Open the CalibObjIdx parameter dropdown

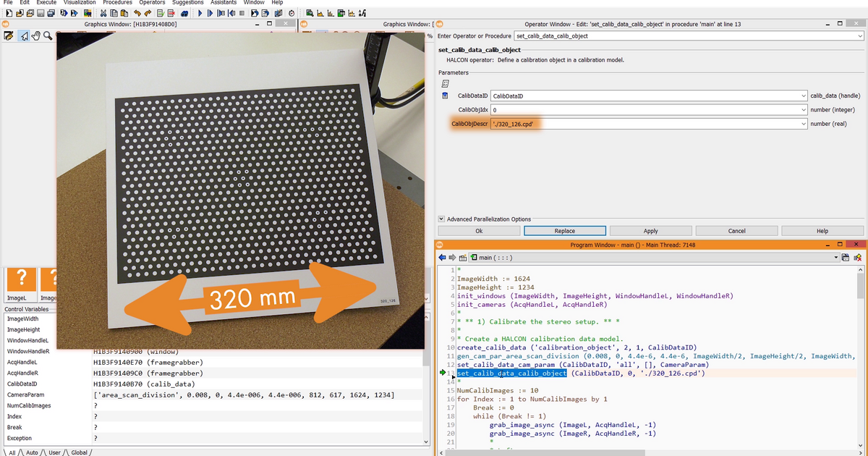[x=804, y=109]
